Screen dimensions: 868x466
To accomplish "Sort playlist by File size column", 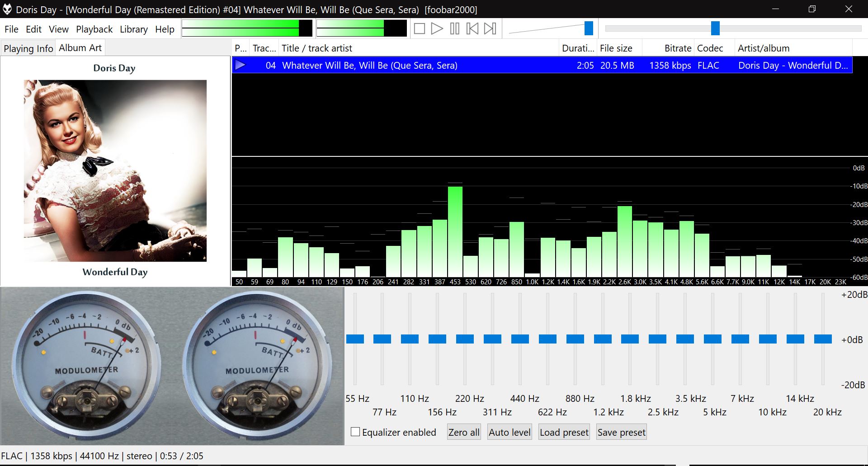I will [x=619, y=48].
